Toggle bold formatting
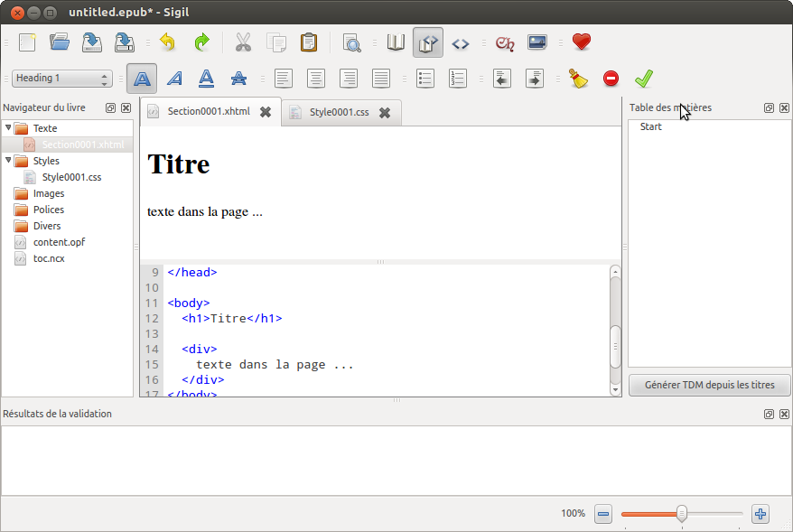This screenshot has width=793, height=532. click(x=142, y=79)
